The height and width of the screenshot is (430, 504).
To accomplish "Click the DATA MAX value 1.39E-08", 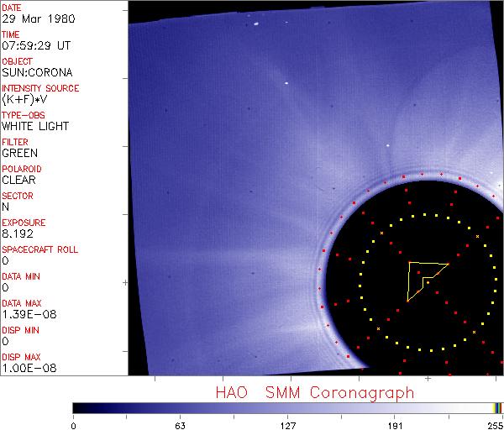I will pos(25,315).
